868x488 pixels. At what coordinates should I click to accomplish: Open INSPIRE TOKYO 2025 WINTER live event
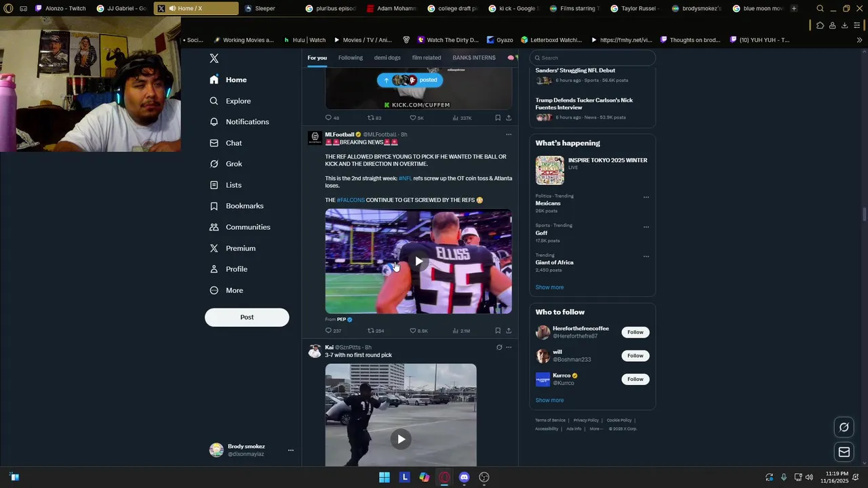coord(592,170)
